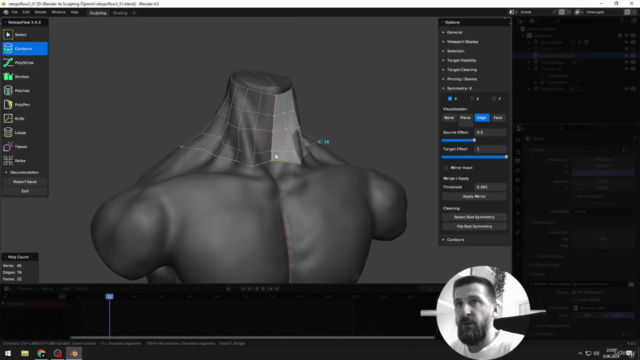Open File Explorer from the taskbar
Screen dimensions: 640x360
point(25,353)
